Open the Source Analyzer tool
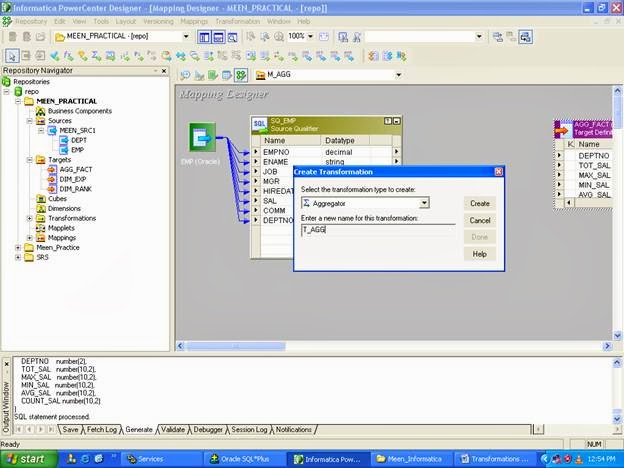This screenshot has width=624, height=468. (185, 75)
